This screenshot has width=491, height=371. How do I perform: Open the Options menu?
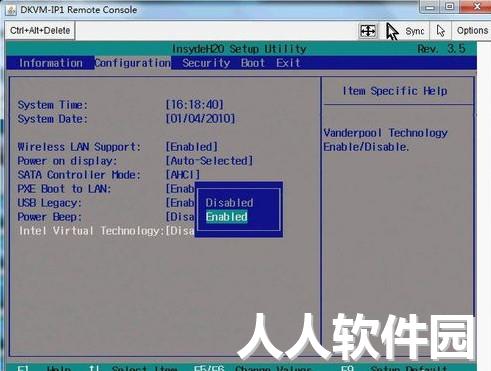pos(472,31)
